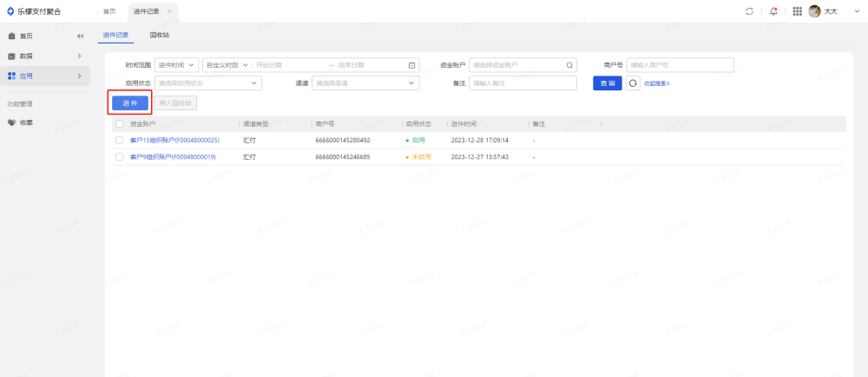Close the 进件记录 tab with X

[x=169, y=11]
